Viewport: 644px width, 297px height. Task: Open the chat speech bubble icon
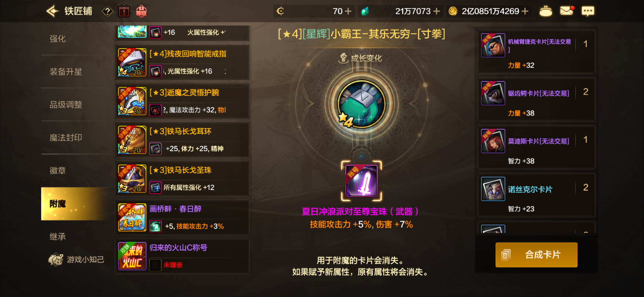[588, 11]
